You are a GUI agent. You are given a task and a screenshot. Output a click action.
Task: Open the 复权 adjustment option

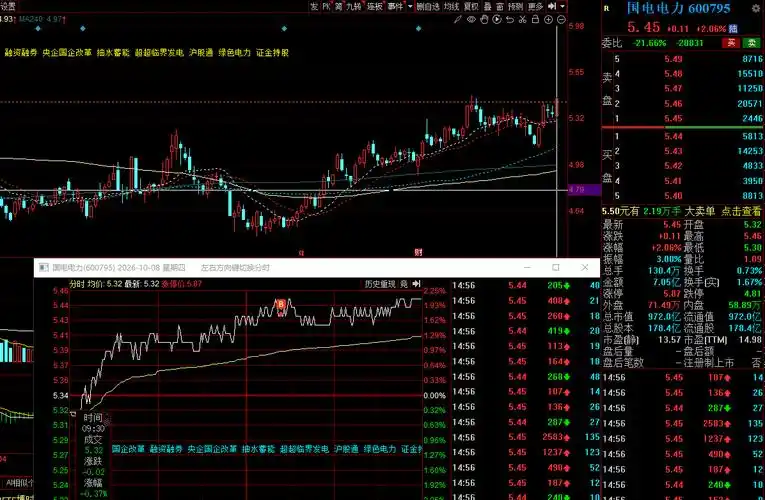point(471,6)
